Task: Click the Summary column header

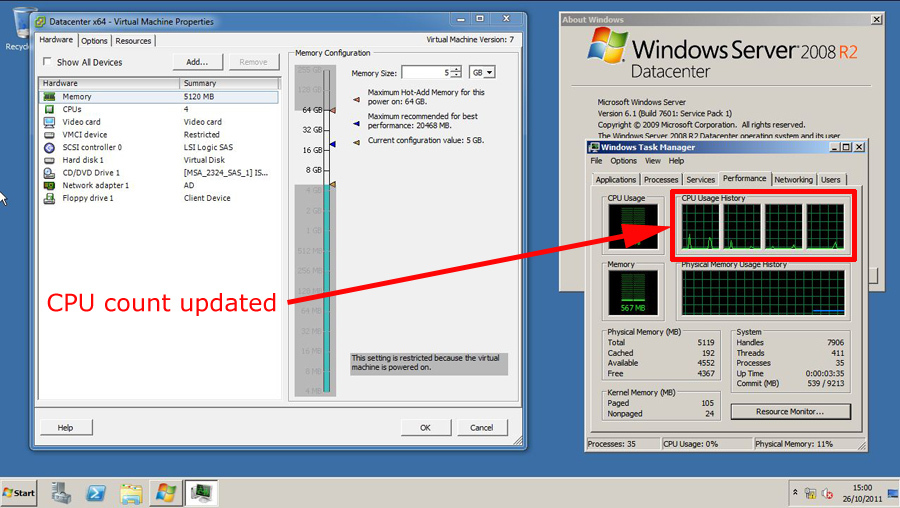Action: (x=230, y=83)
